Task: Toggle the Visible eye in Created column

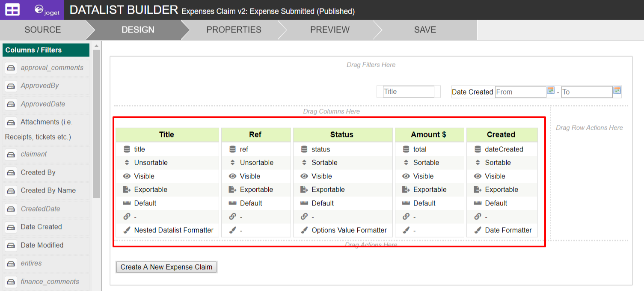Action: pyautogui.click(x=478, y=176)
